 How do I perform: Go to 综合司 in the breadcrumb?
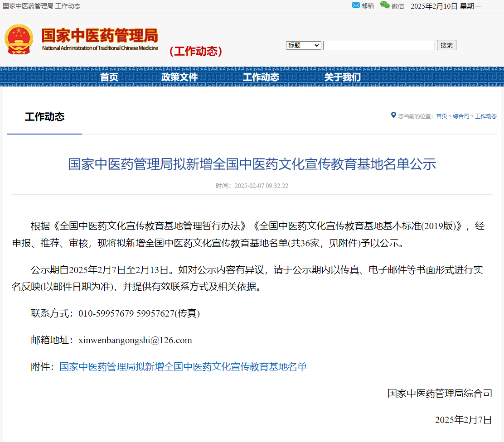(x=461, y=116)
